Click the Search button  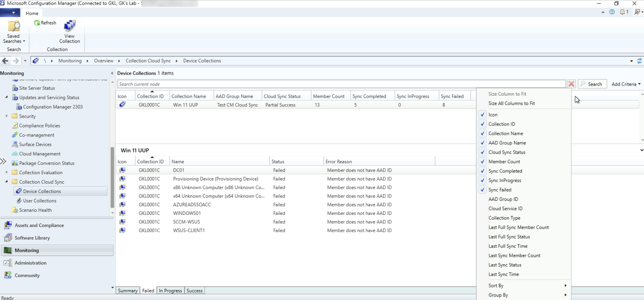point(592,84)
